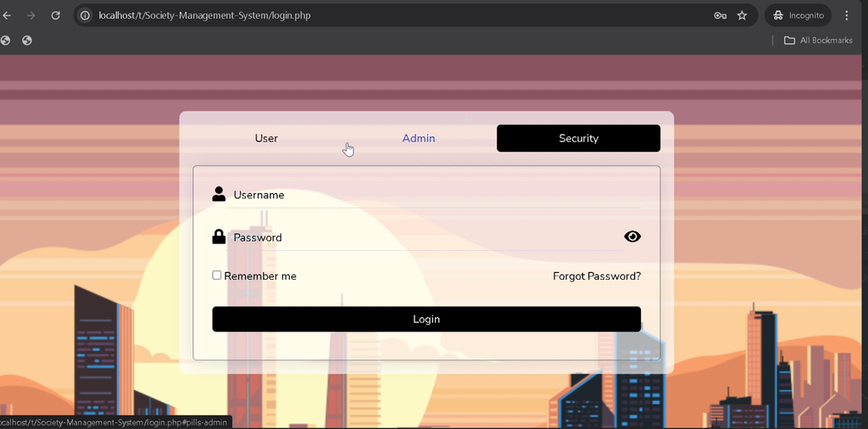
Task: Focus the Password input field
Action: [x=425, y=237]
